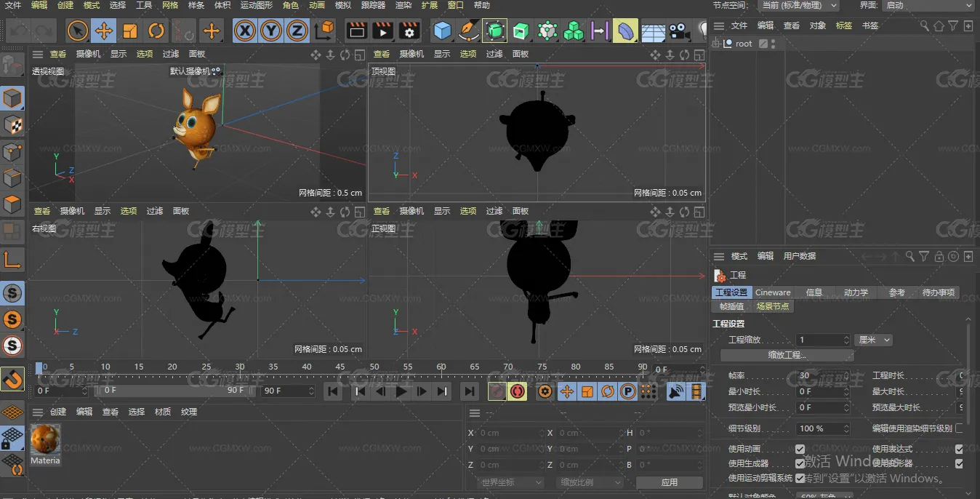Screen dimensions: 980x499
Task: Click the Extrude generator icon
Action: click(x=521, y=31)
